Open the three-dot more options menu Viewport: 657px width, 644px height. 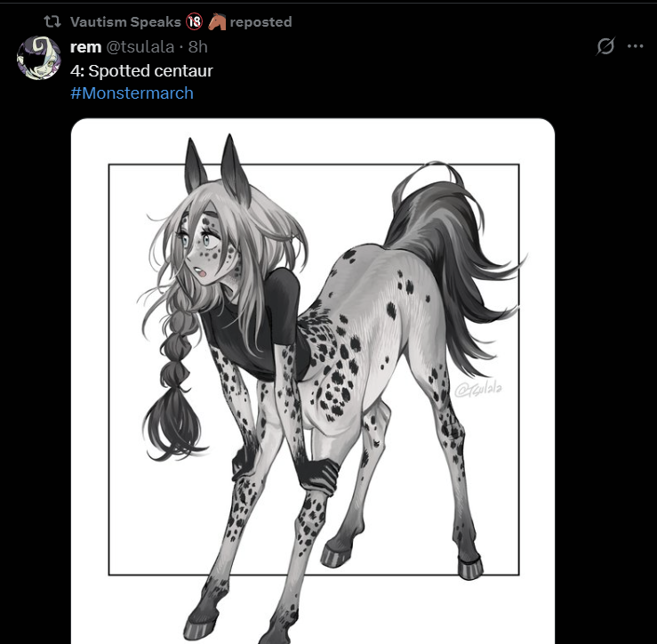tap(635, 46)
